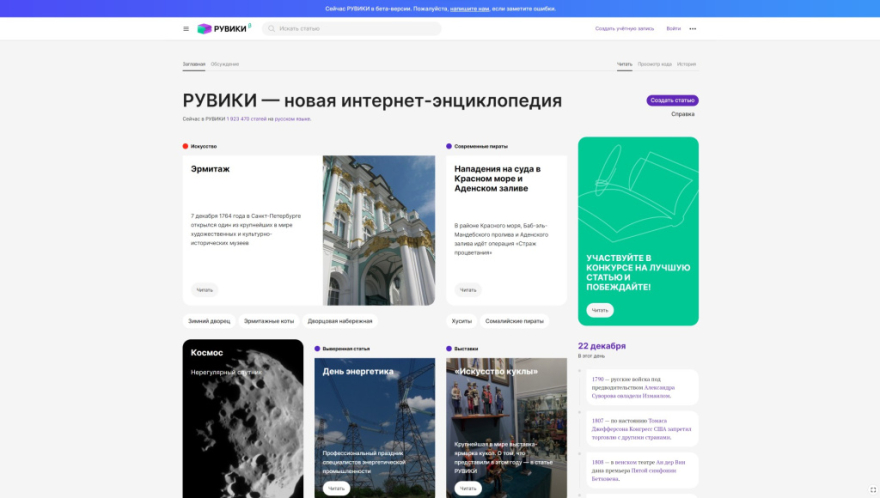Open the three-dots more options menu
Screen dimensions: 880x498
tap(692, 29)
